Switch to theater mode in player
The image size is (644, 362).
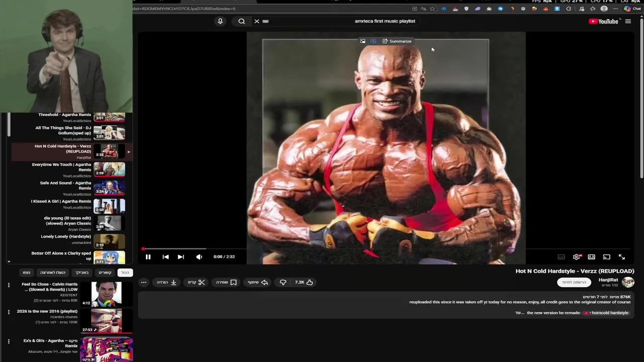click(x=592, y=257)
